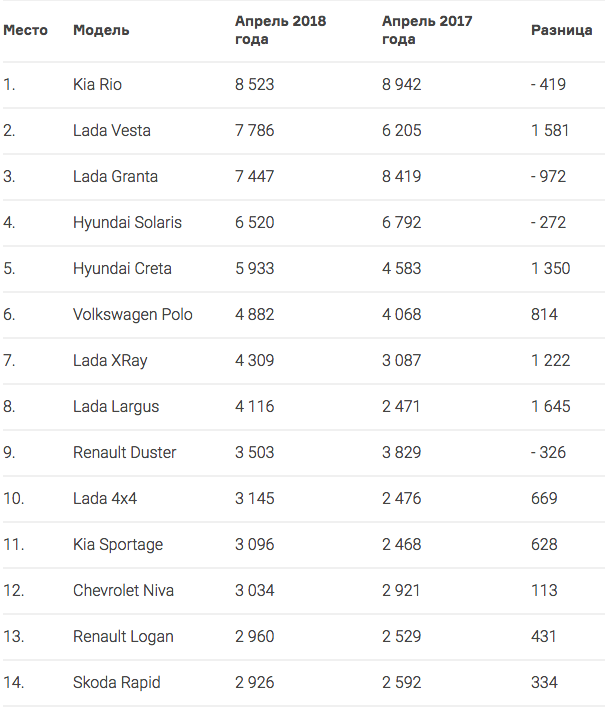Select Renault Duster April 2018 value 3 503
The height and width of the screenshot is (708, 608).
(255, 452)
